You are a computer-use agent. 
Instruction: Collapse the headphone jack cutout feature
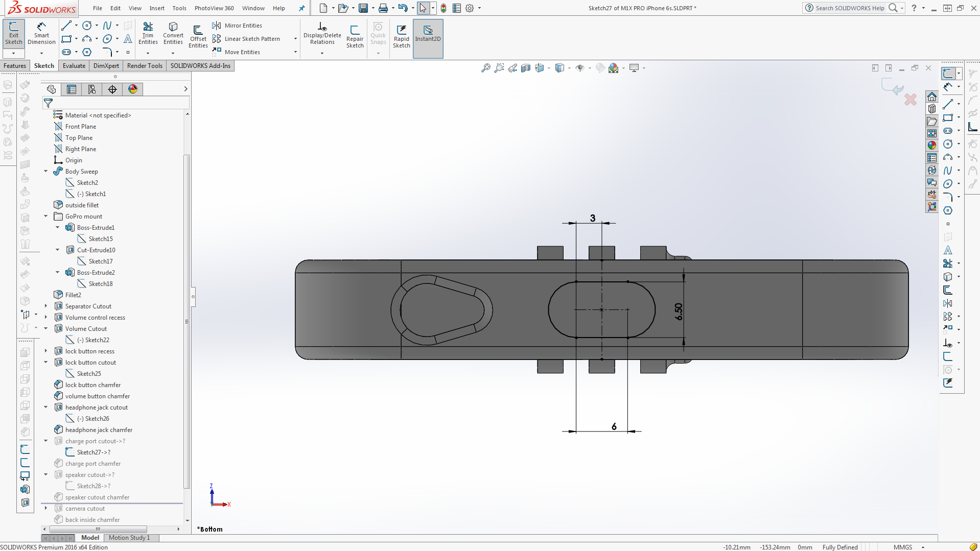point(46,408)
